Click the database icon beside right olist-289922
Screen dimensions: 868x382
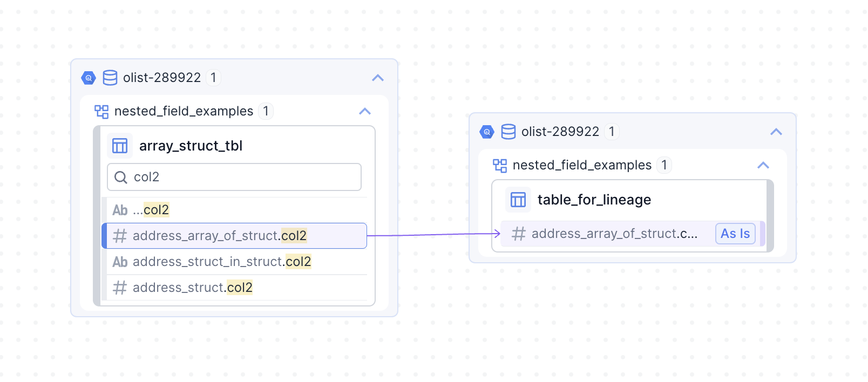point(508,132)
